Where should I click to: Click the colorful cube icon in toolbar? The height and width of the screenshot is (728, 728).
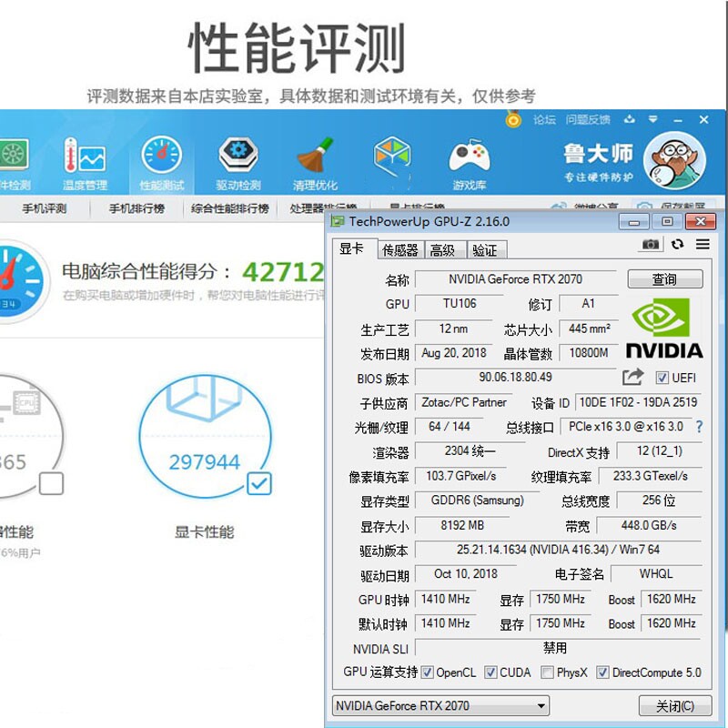(x=392, y=156)
